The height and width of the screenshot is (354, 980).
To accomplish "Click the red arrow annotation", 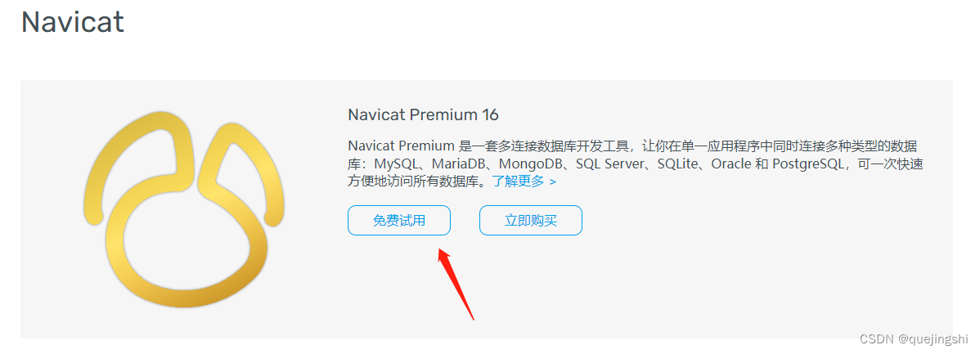I will click(456, 284).
